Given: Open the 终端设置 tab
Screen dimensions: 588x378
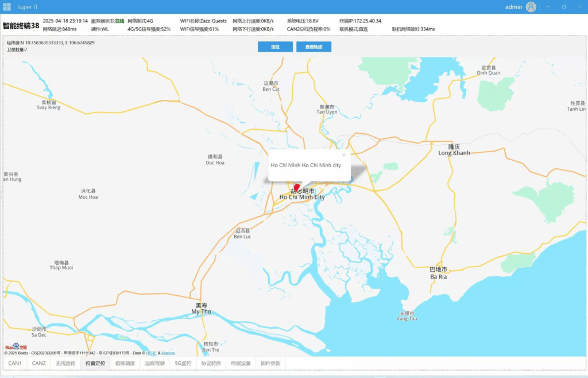Looking at the screenshot, I should pyautogui.click(x=241, y=364).
